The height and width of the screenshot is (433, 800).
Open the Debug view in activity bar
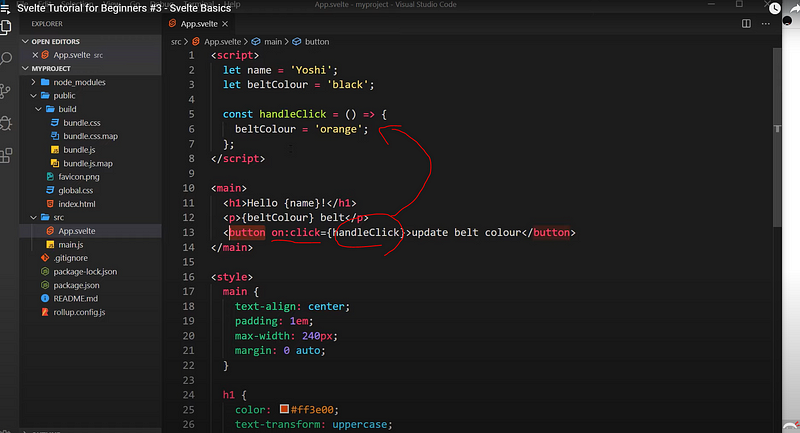pos(6,123)
